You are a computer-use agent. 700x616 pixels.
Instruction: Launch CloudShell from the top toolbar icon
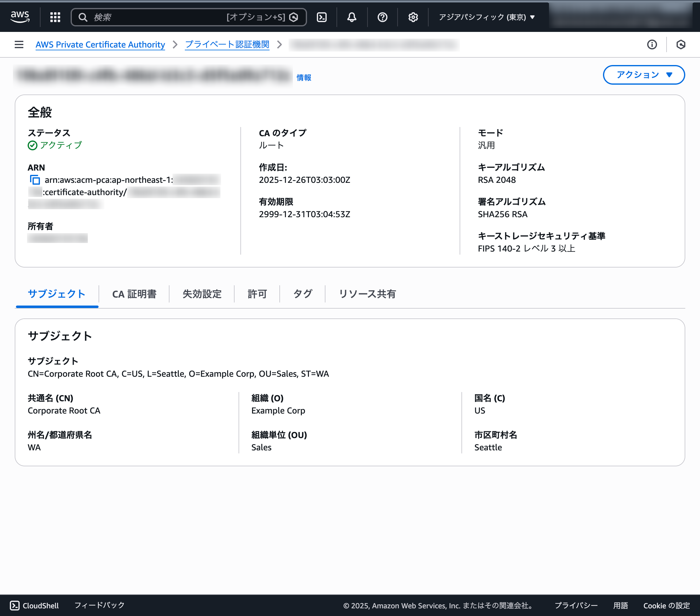coord(321,17)
